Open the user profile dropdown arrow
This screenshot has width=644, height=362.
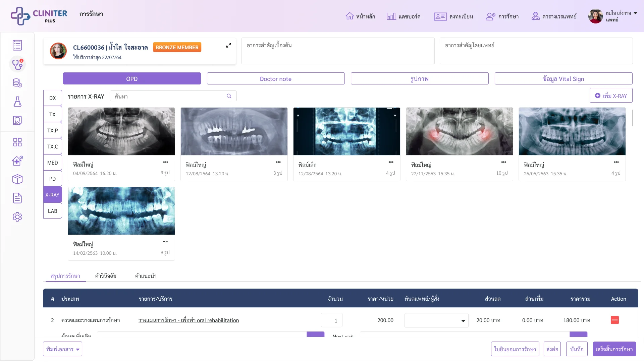point(635,13)
